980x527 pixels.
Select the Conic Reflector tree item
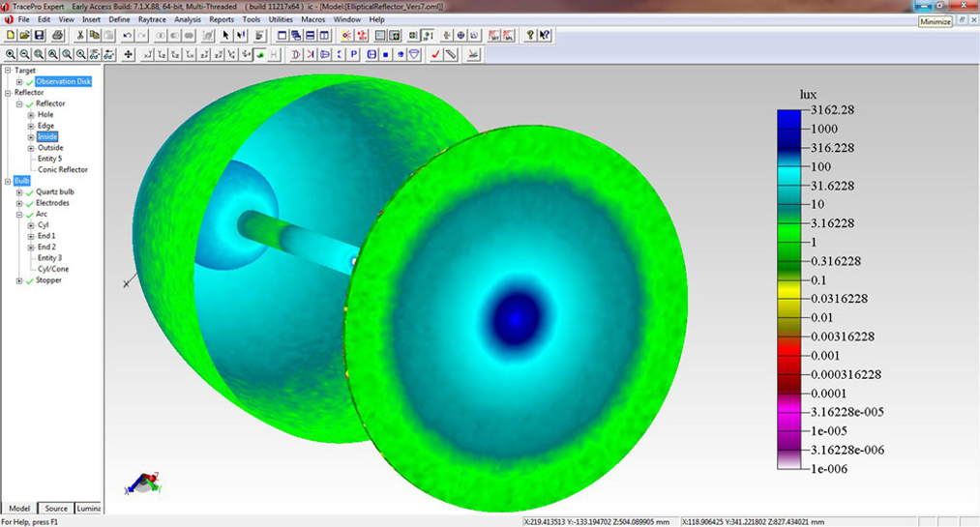(62, 170)
